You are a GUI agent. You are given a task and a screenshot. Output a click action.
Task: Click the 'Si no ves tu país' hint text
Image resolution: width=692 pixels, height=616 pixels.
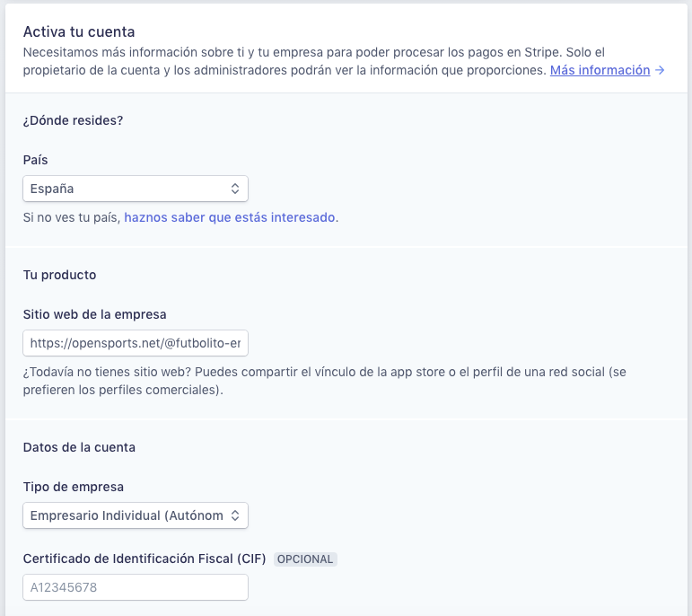[x=72, y=217]
